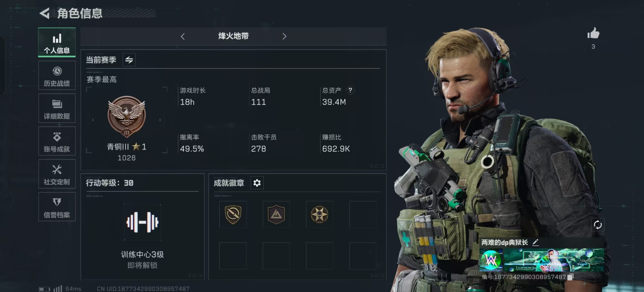Open the training center dumbbell icon
The width and height of the screenshot is (644, 292).
pyautogui.click(x=142, y=222)
